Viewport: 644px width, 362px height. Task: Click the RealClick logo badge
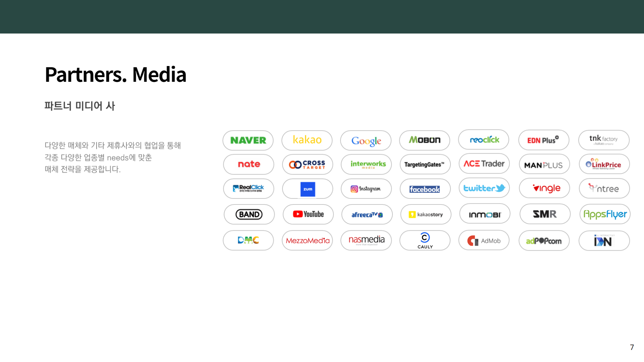(x=249, y=189)
